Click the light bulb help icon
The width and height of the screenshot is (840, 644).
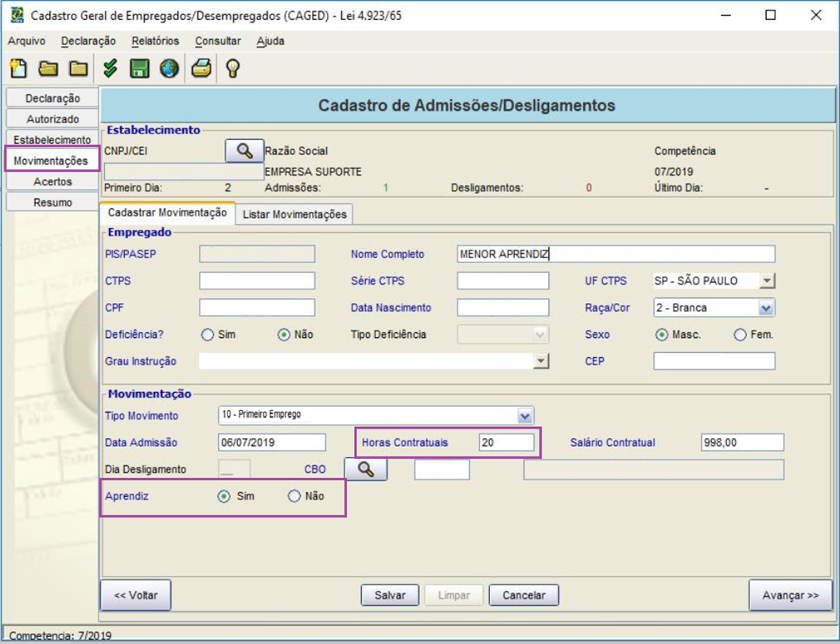(232, 68)
